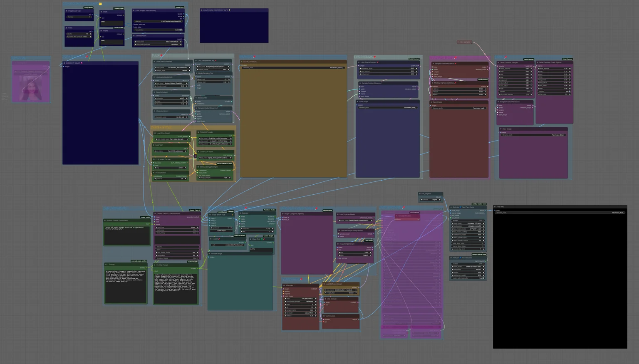The height and width of the screenshot is (364, 639).
Task: Toggle structured_output in the Gemini Flash node
Action: coord(177,258)
